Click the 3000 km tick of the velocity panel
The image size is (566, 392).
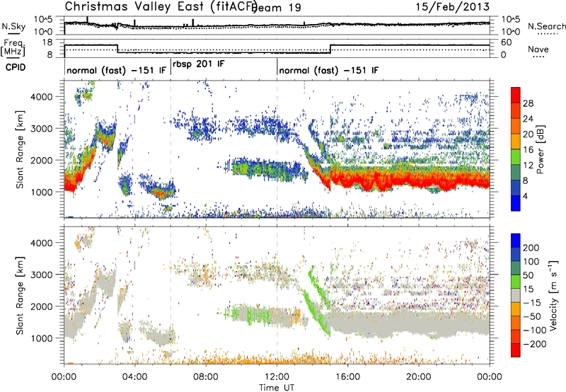[42, 275]
